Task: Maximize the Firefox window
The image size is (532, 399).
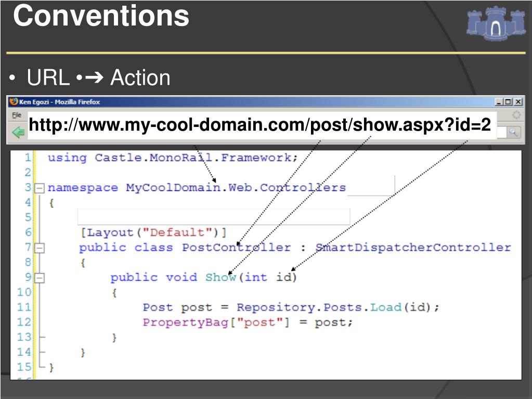Action: [508, 102]
